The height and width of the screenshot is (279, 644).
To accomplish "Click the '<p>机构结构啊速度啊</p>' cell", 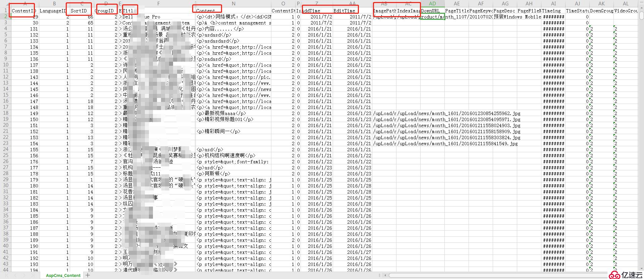I will click(233, 156).
